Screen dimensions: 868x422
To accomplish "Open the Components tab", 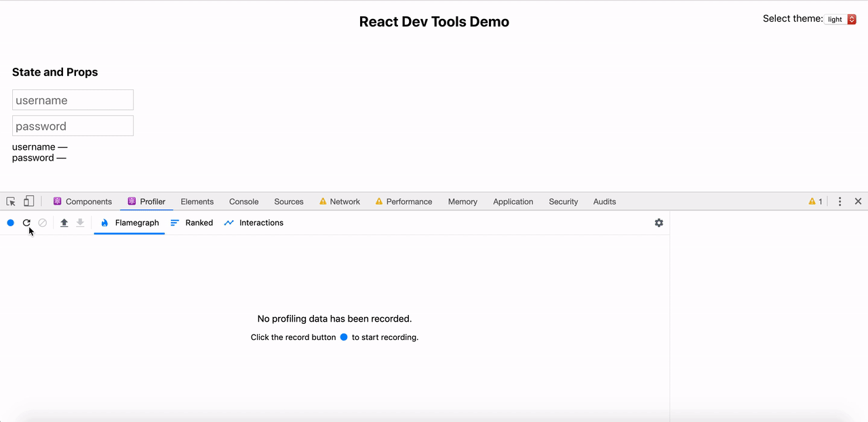I will 83,202.
